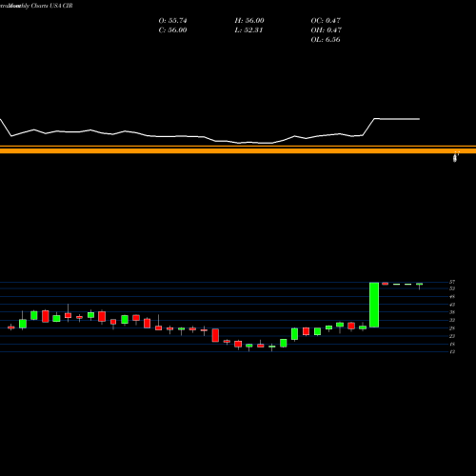Screen dimensions: 476x476
Task: Click the price axis label 23
Action: click(x=452, y=336)
